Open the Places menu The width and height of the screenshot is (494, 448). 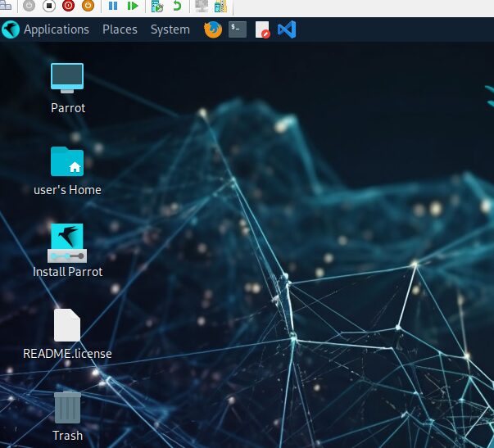coord(120,29)
